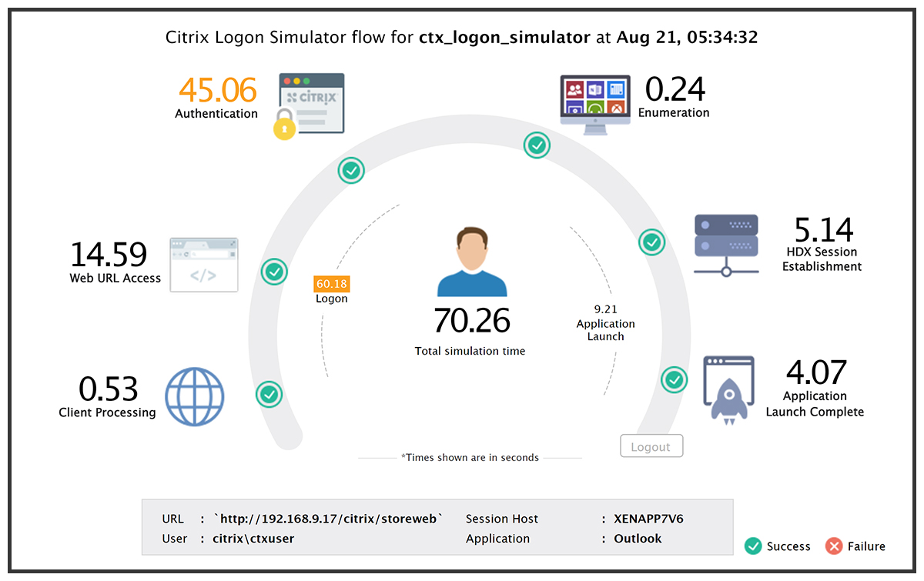Click the Enumeration label text
Screen dimensions: 924x581
674,112
